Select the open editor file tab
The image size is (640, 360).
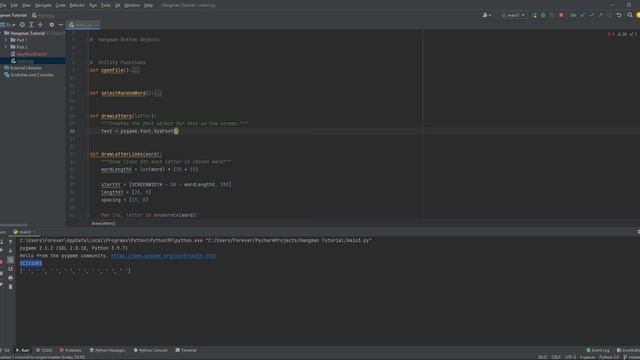click(83, 25)
